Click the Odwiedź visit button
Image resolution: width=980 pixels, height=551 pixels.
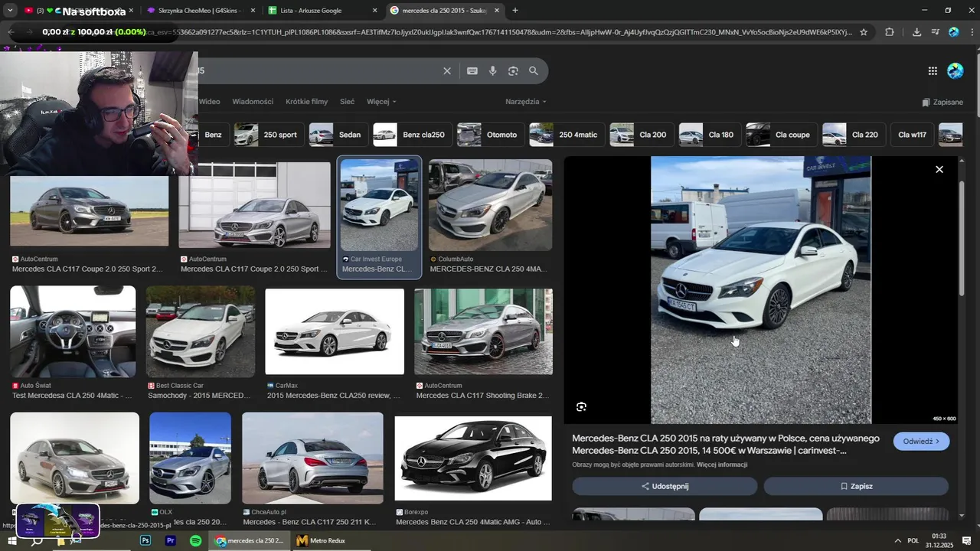[x=921, y=442]
